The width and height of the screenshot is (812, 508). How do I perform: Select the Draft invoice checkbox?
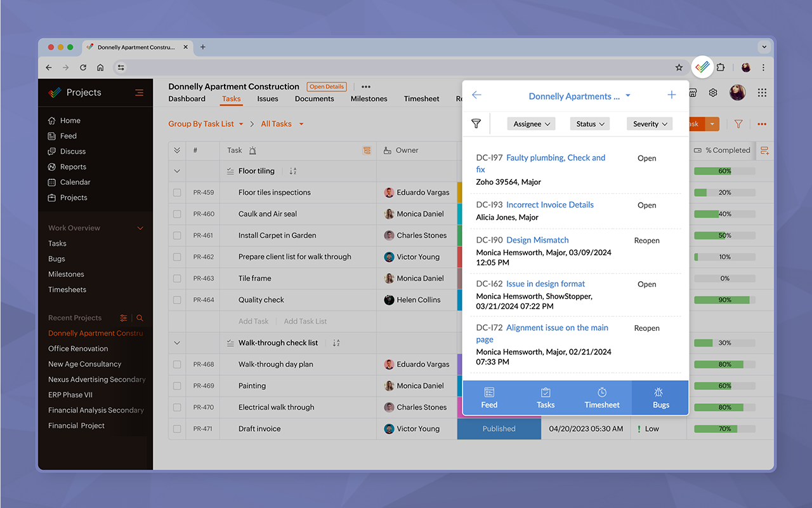[x=177, y=429]
